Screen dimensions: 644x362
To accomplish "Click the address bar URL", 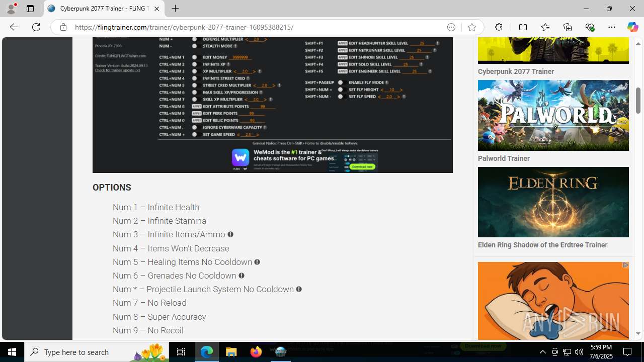I will (184, 27).
